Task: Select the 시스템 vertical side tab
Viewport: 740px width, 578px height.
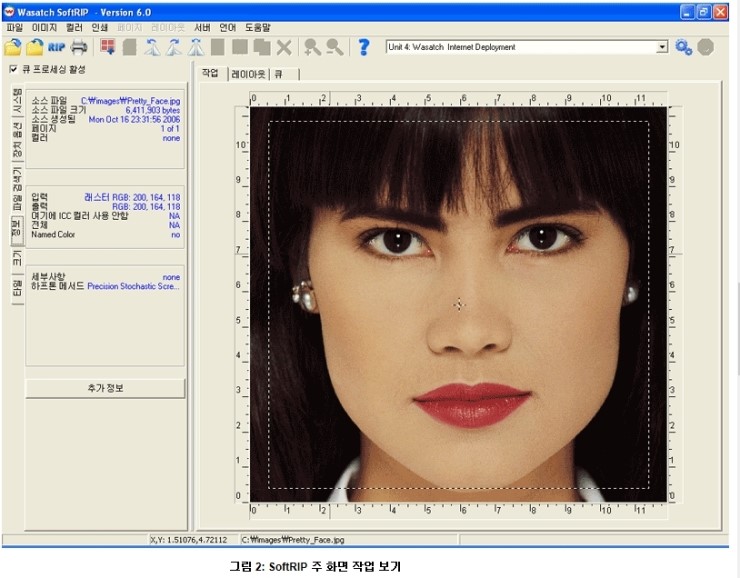Action: click(16, 102)
